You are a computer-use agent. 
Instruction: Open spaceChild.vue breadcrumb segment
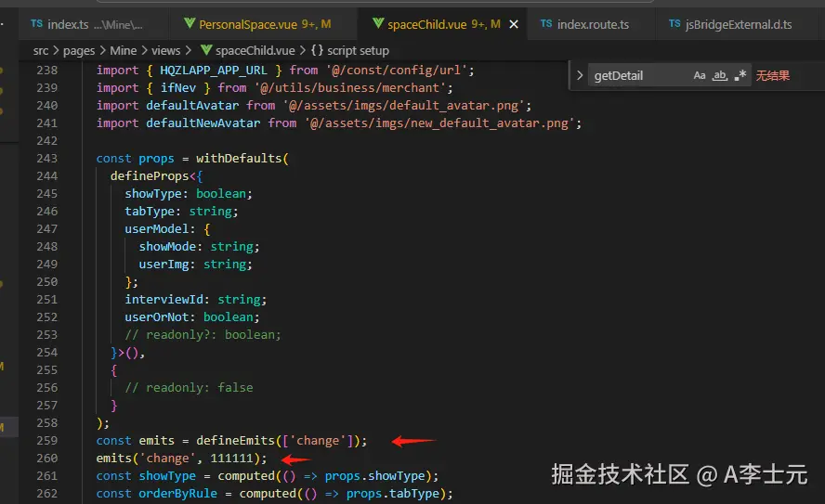pos(255,50)
